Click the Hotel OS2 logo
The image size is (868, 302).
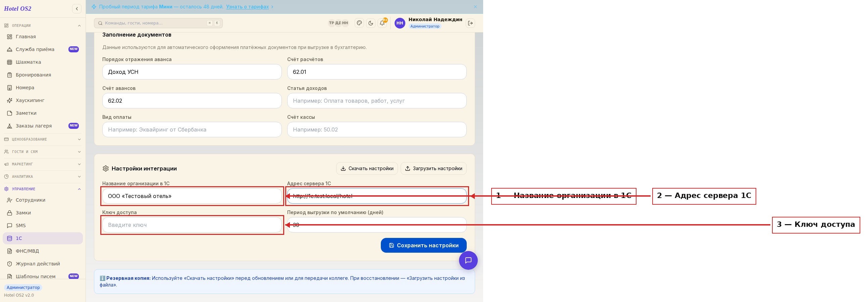click(17, 9)
